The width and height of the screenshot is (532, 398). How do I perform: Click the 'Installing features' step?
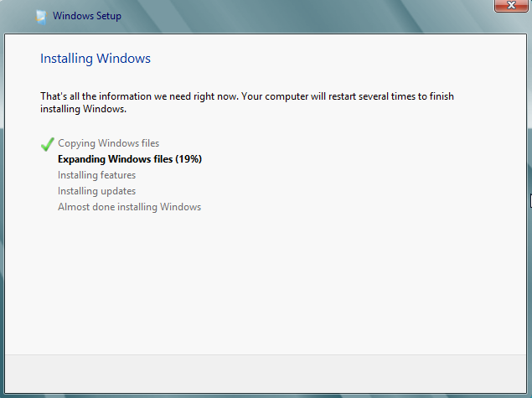(x=96, y=175)
